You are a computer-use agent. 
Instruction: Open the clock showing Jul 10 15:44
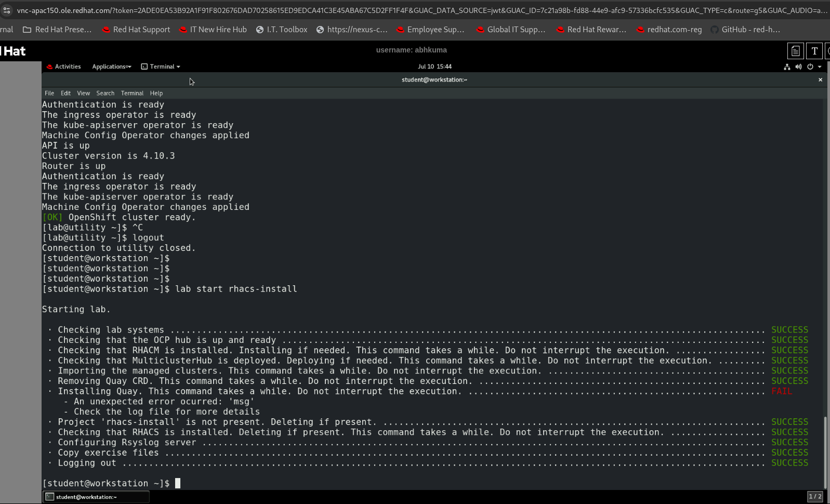pos(434,67)
